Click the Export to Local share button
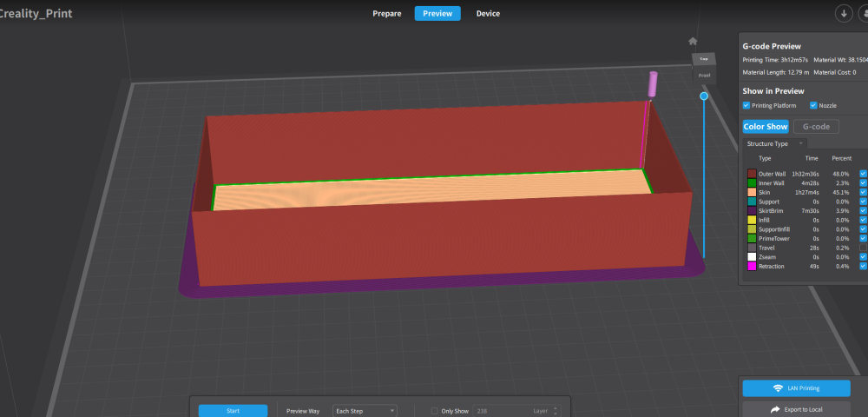This screenshot has width=868, height=417. 796,410
